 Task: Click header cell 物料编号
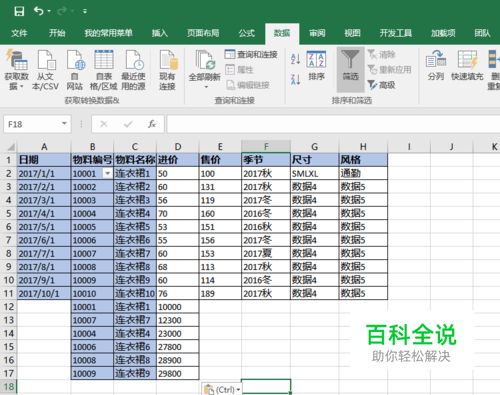click(92, 160)
